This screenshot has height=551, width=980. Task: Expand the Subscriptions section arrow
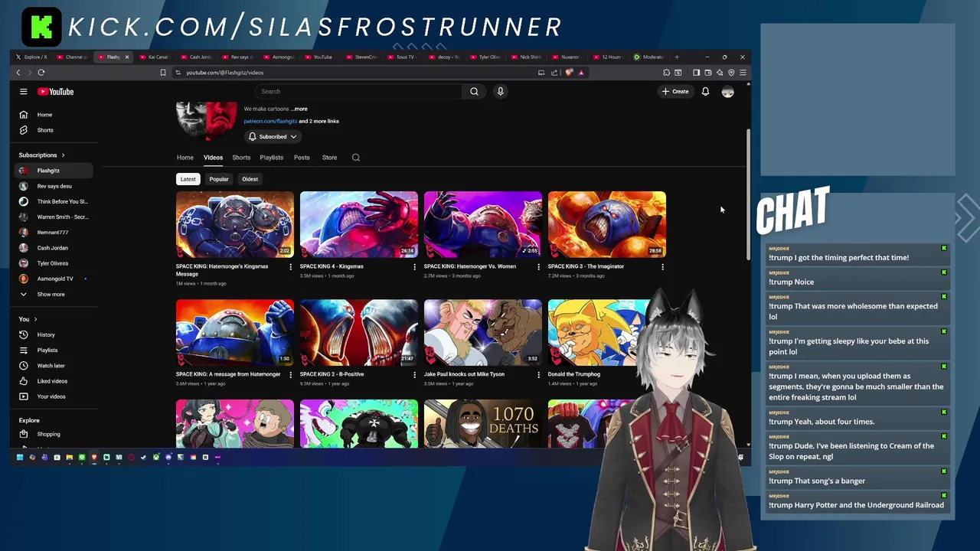(63, 155)
